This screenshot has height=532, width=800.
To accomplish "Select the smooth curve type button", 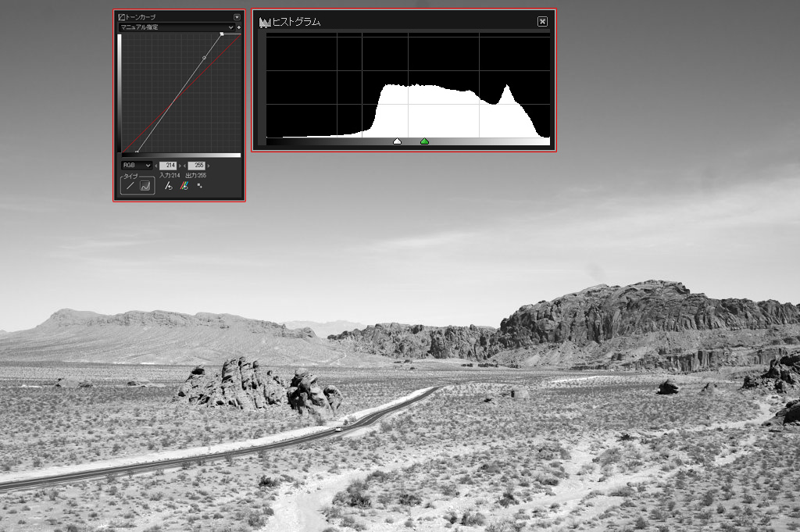I will coord(145,187).
